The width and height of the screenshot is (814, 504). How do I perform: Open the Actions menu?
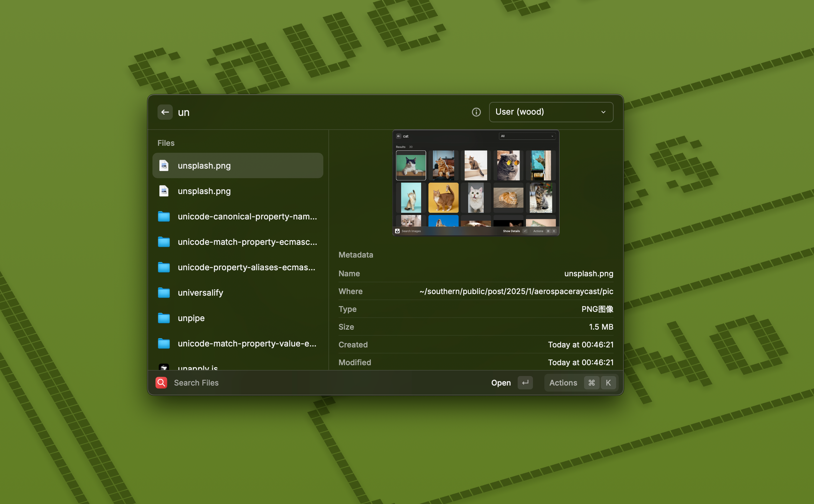click(563, 383)
